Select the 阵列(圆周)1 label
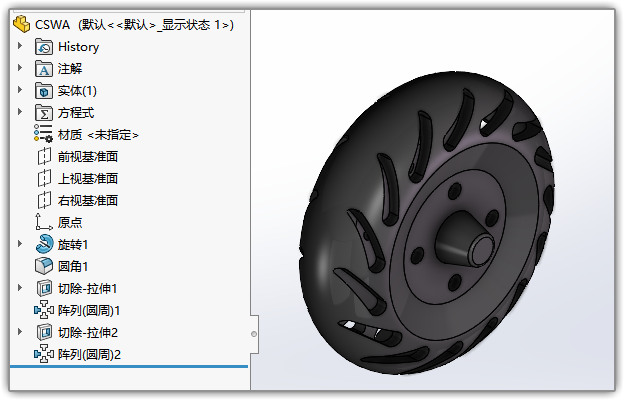Viewport: 624px width, 400px height. click(89, 310)
